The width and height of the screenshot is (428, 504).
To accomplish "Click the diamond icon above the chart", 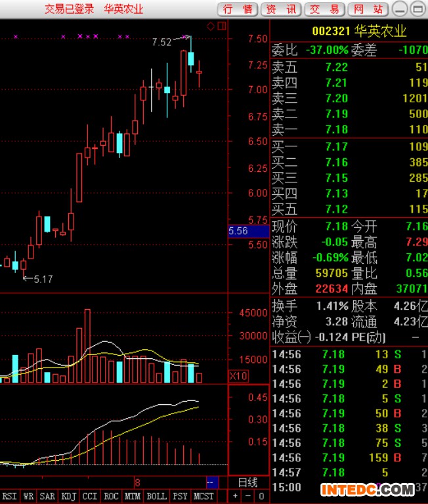I will [211, 26].
